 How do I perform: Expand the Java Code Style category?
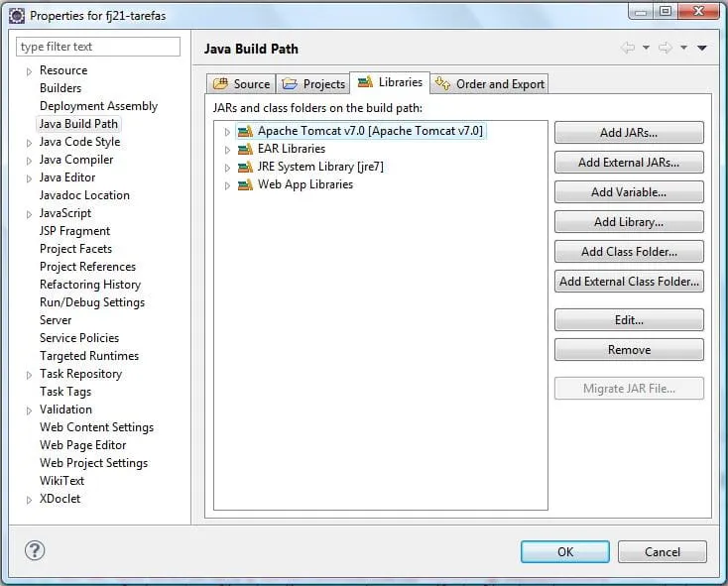pos(29,143)
